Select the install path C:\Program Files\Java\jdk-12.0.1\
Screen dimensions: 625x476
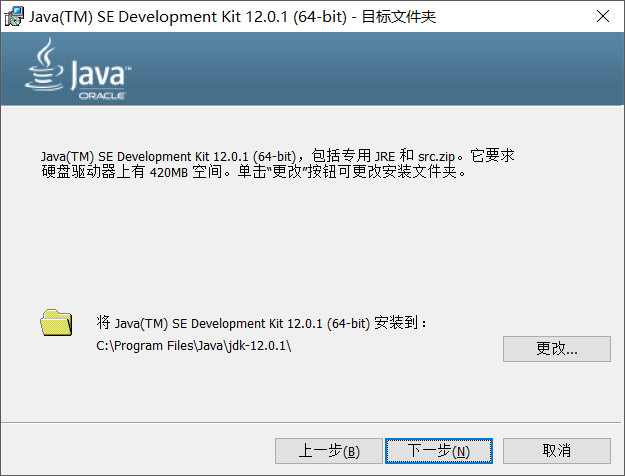click(x=194, y=346)
